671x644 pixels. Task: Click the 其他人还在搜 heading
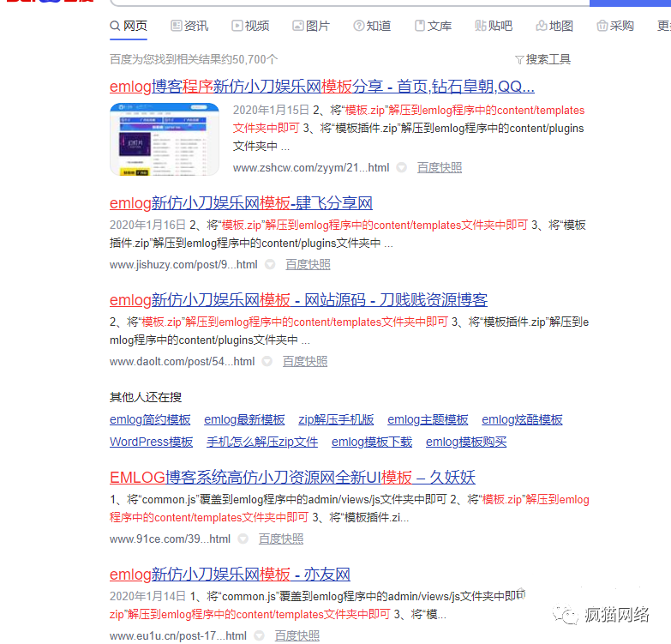[146, 397]
